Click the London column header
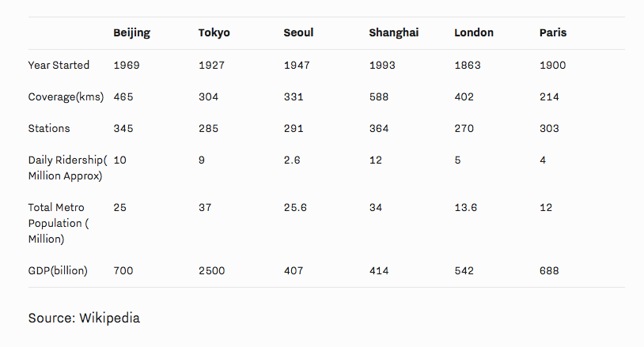The image size is (644, 347). 473,33
